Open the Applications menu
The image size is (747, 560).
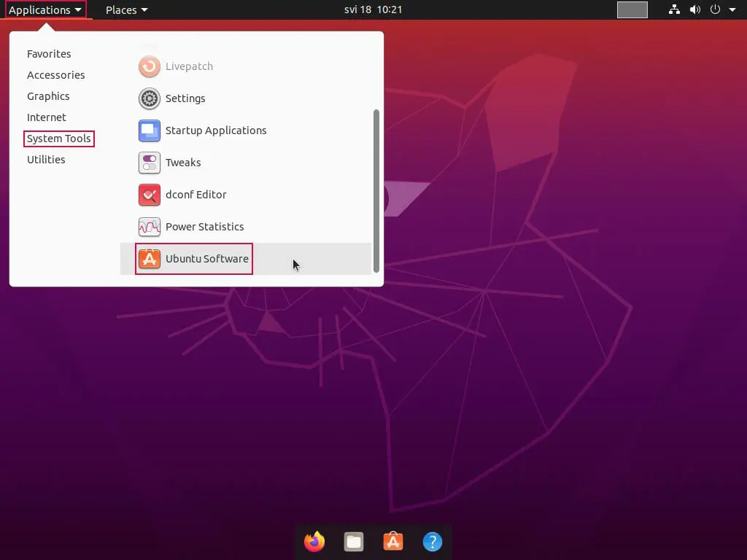pyautogui.click(x=45, y=10)
